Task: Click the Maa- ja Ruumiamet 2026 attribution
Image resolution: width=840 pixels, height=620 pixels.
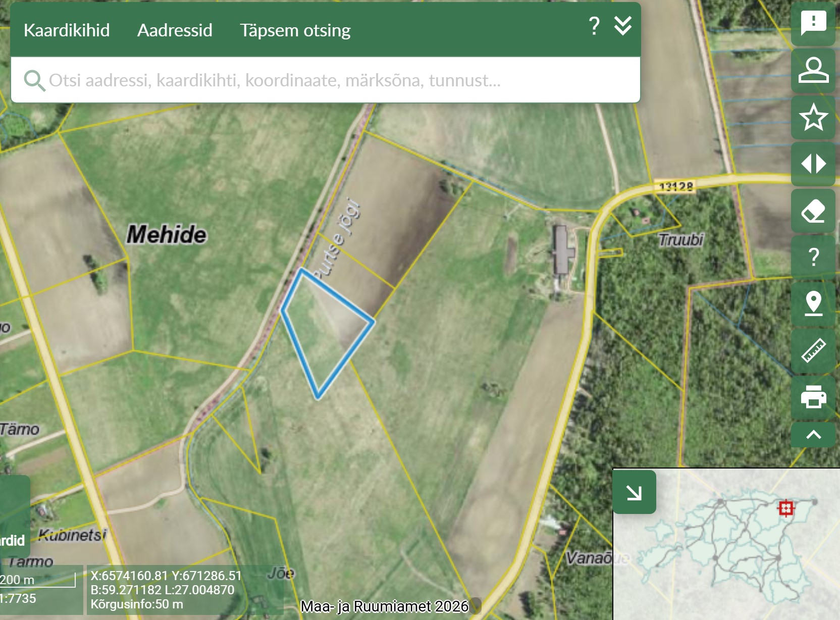Action: pyautogui.click(x=384, y=606)
